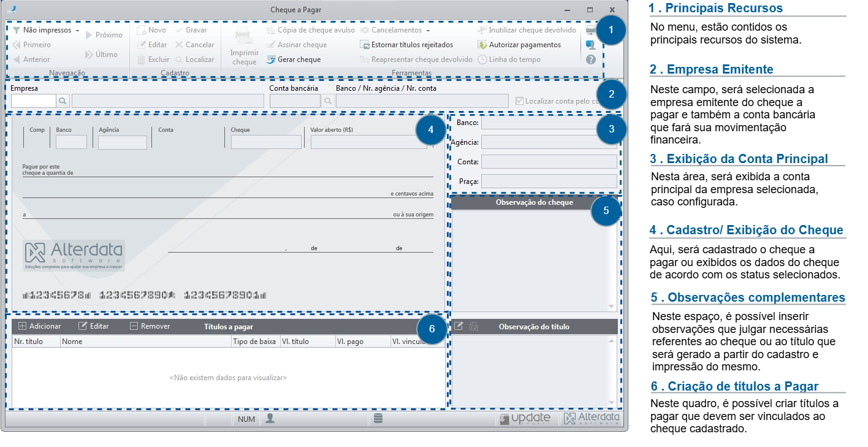Viewport: 868px width, 447px height.
Task: Select Autorizar pagamentos tool
Action: [519, 45]
